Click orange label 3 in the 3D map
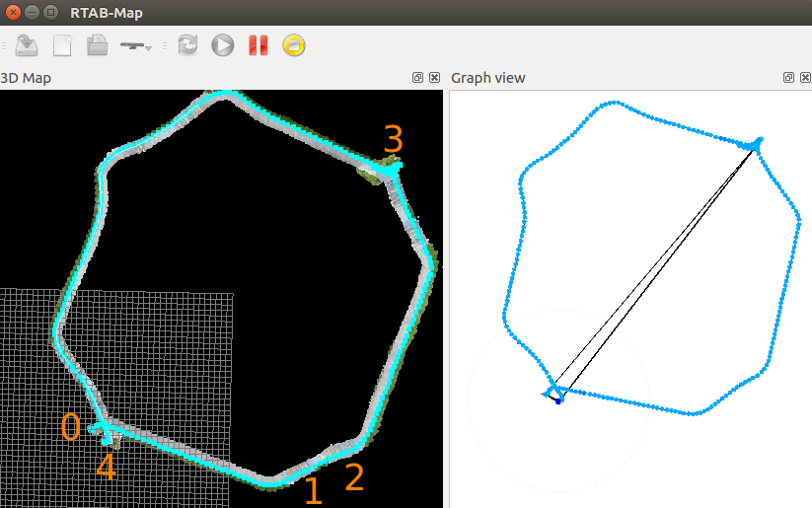Image resolution: width=812 pixels, height=508 pixels. (393, 140)
